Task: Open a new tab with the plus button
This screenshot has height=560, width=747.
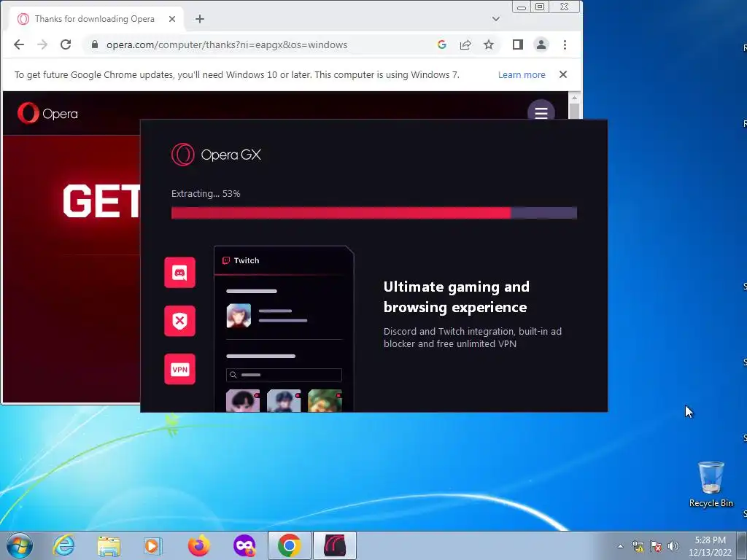Action: 200,19
